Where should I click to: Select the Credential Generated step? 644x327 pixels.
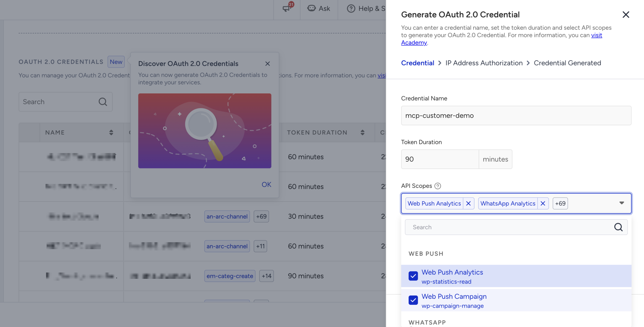pyautogui.click(x=567, y=63)
